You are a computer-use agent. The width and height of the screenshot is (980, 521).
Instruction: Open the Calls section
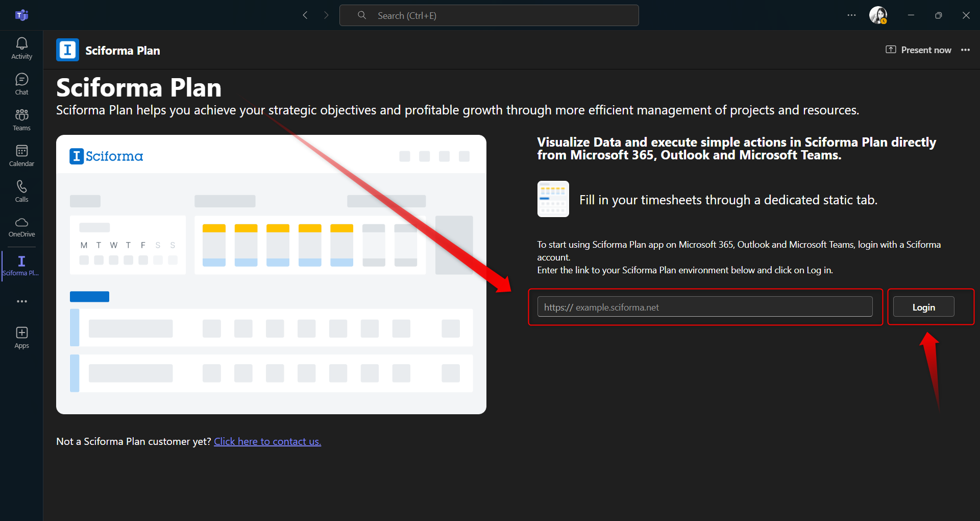coord(21,191)
